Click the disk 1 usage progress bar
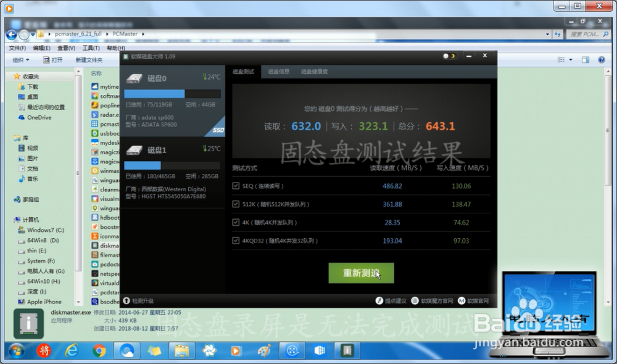The height and width of the screenshot is (364, 617). point(172,166)
